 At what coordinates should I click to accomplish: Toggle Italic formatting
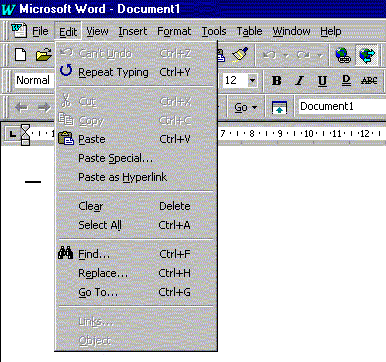point(299,80)
